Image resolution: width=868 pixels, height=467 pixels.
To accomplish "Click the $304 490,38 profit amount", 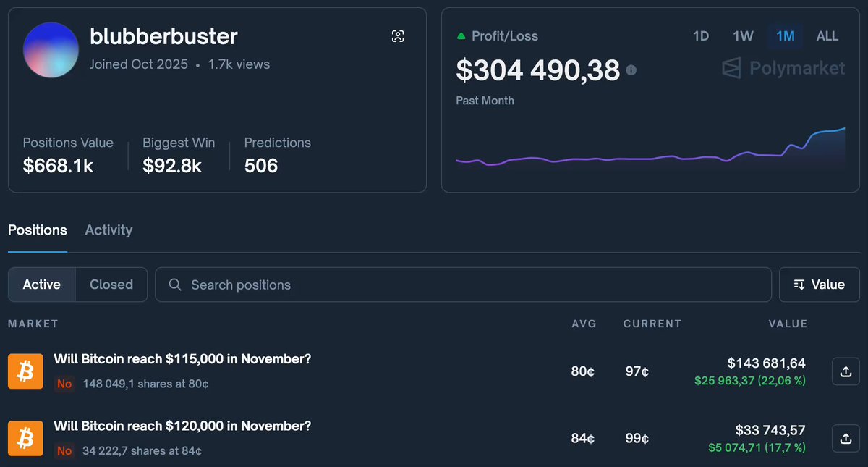I will click(x=538, y=70).
